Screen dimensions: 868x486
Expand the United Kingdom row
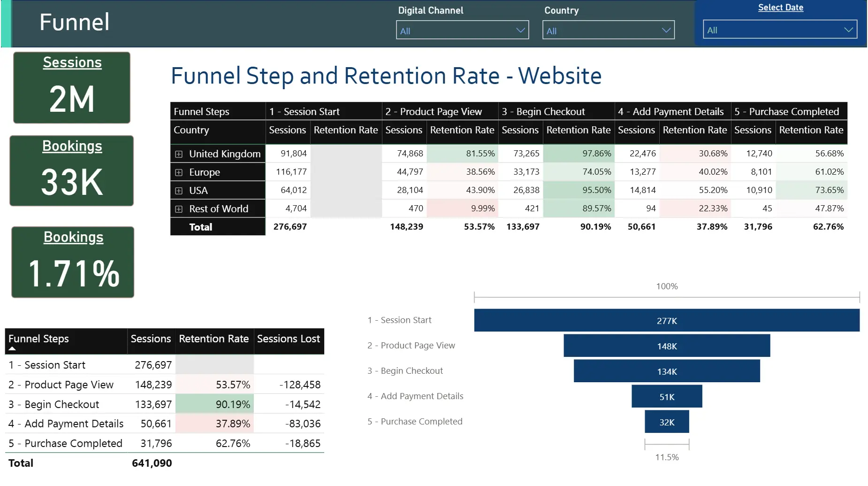179,154
